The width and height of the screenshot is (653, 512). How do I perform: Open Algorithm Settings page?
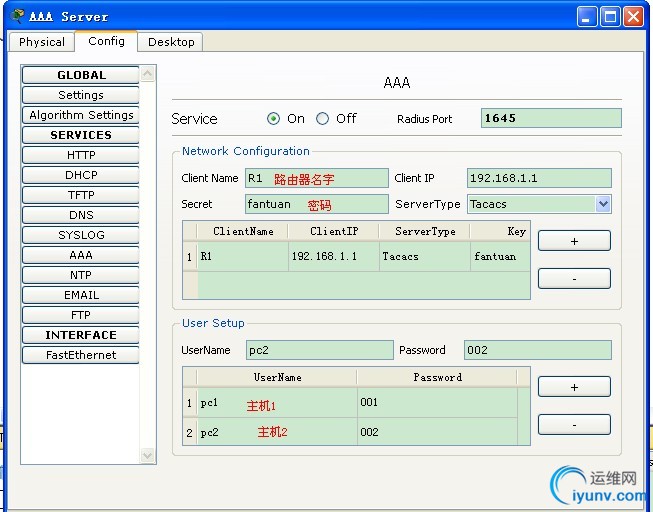click(81, 115)
